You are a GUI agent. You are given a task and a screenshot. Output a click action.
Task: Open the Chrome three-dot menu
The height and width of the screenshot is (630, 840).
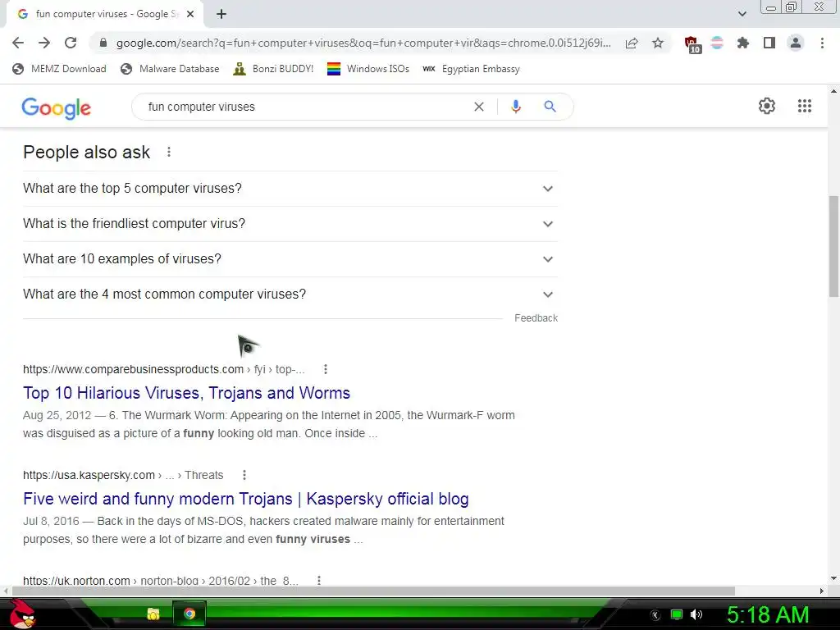pyautogui.click(x=822, y=43)
